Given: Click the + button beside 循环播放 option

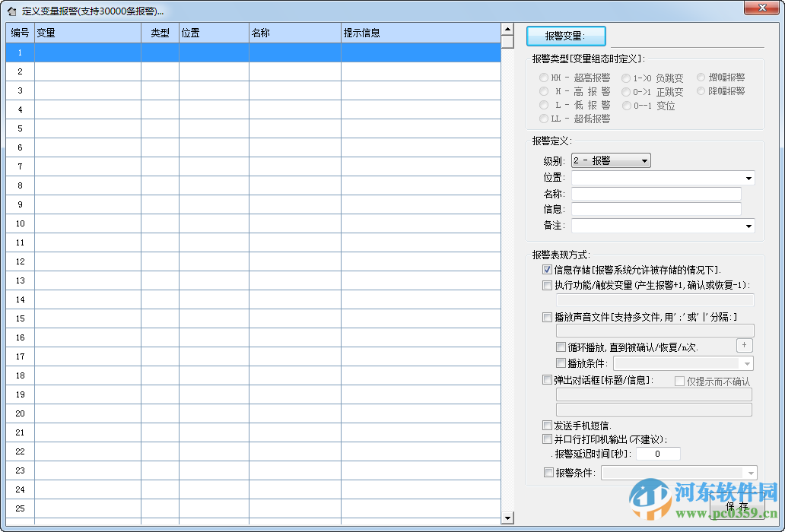Looking at the screenshot, I should pos(744,345).
